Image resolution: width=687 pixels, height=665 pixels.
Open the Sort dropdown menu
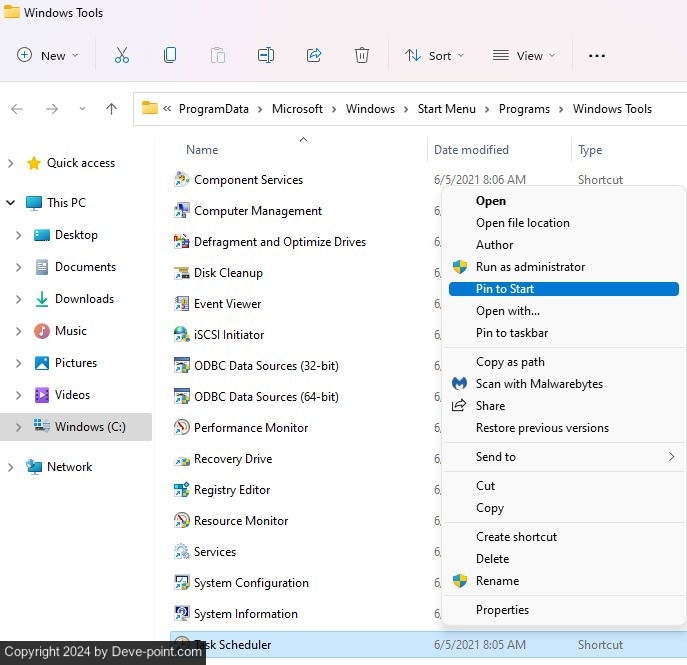tap(435, 56)
